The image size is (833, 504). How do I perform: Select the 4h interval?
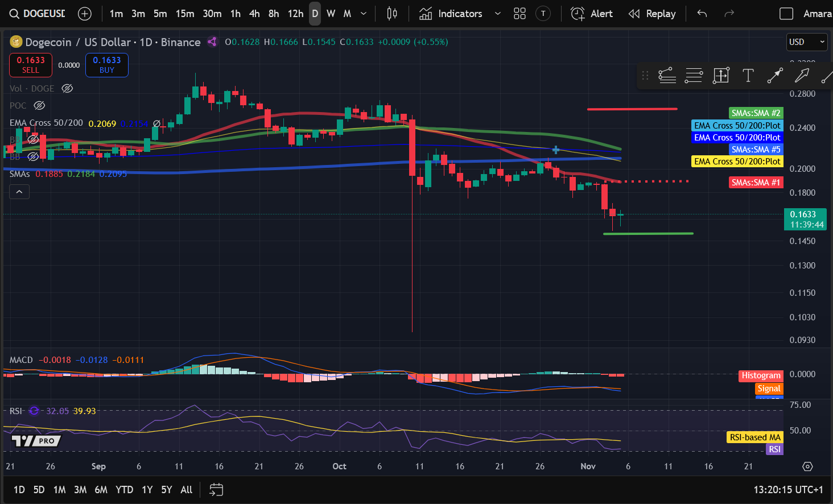[254, 13]
